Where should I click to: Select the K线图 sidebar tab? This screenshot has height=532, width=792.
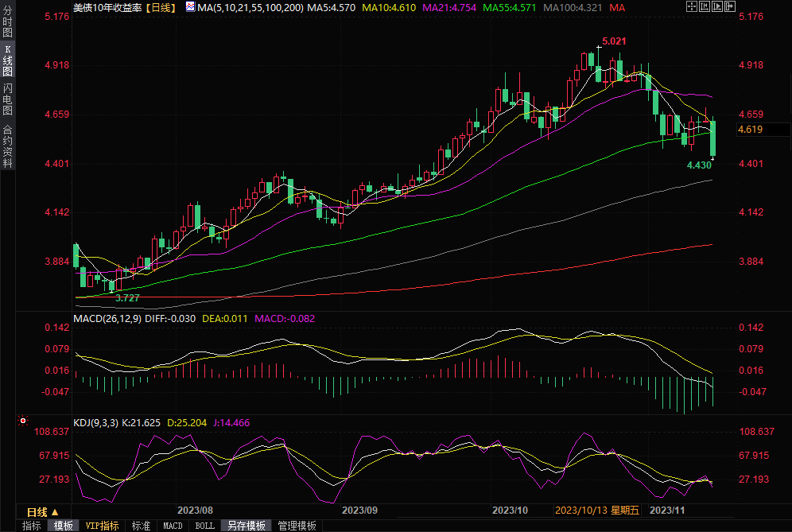[x=7, y=61]
